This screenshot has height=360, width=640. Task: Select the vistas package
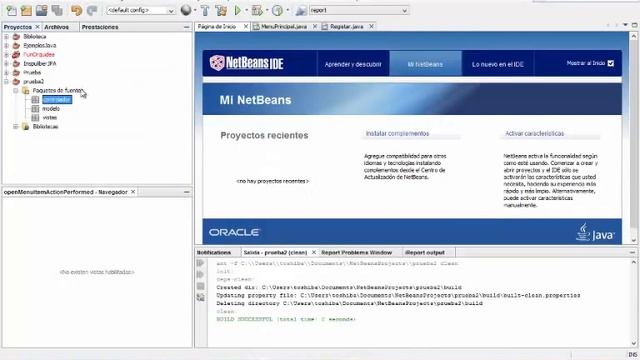(50, 118)
